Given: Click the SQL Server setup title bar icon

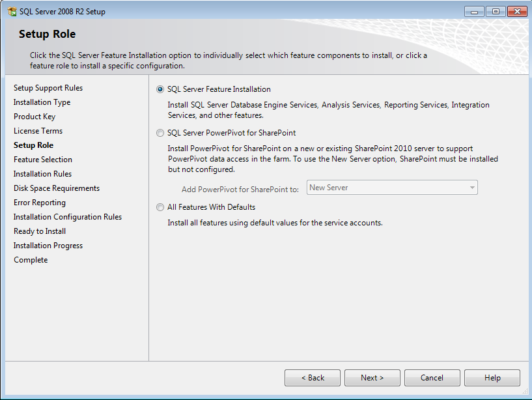Looking at the screenshot, I should 12,12.
